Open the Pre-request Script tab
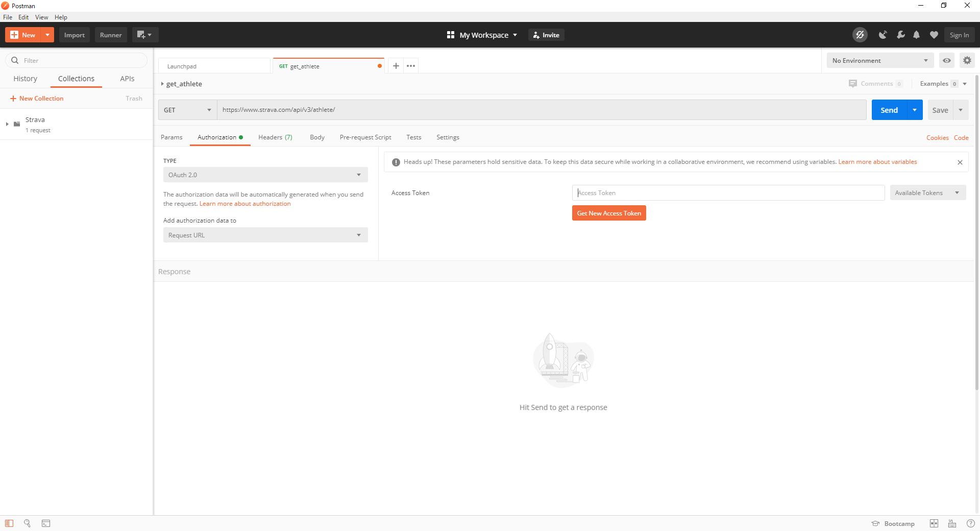 coord(365,137)
